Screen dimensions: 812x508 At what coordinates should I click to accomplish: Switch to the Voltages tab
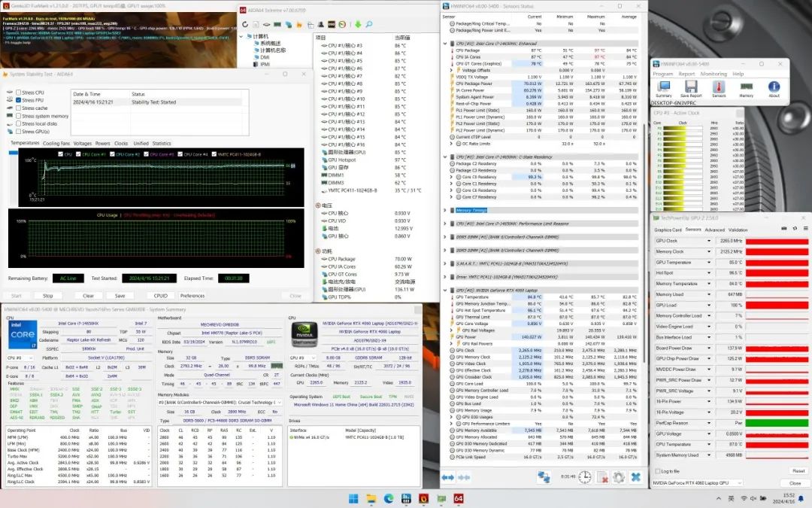click(83, 144)
